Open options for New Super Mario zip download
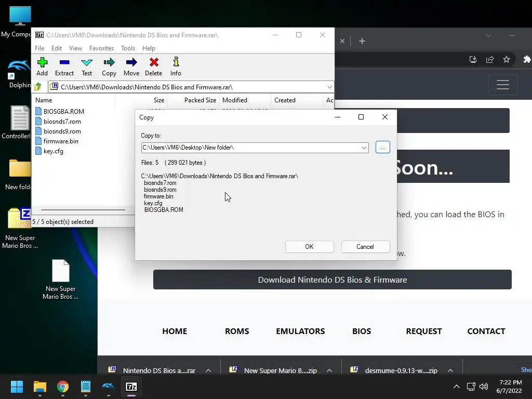Viewport: 532px width, 399px height. pyautogui.click(x=329, y=370)
